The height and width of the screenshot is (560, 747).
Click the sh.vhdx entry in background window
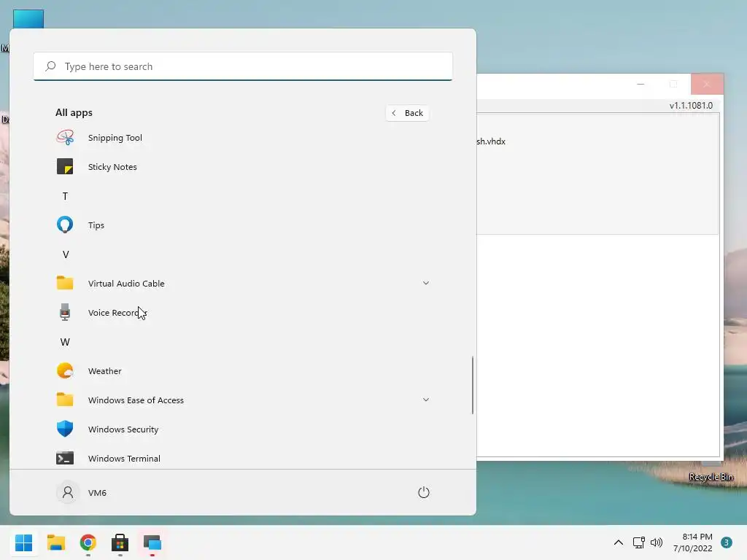click(491, 141)
